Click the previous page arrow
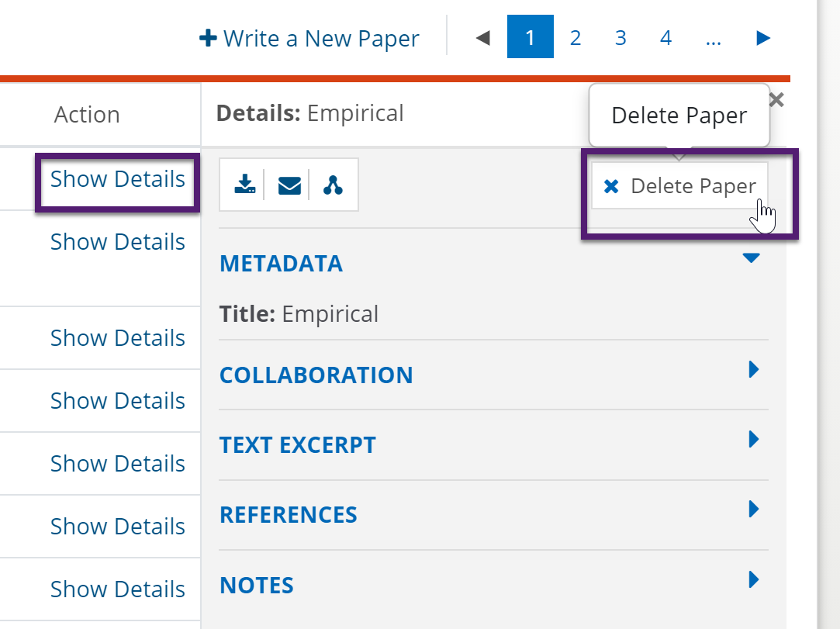 coord(482,36)
